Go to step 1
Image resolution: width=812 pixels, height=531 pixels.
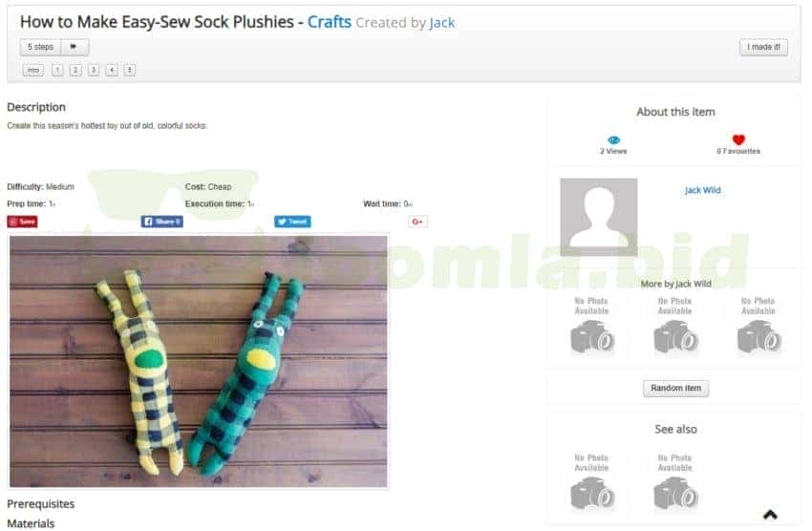pos(57,70)
